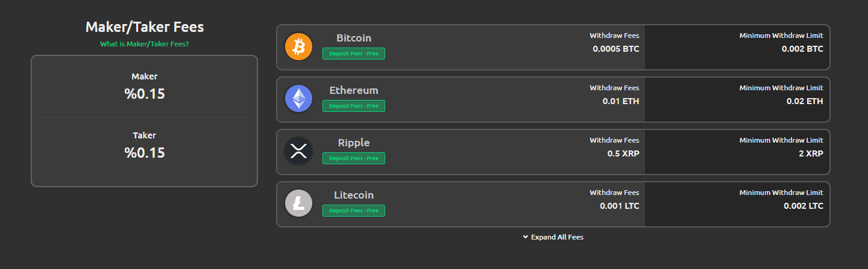Click the chevron beside Expand All Fees
The image size is (868, 269).
point(526,237)
